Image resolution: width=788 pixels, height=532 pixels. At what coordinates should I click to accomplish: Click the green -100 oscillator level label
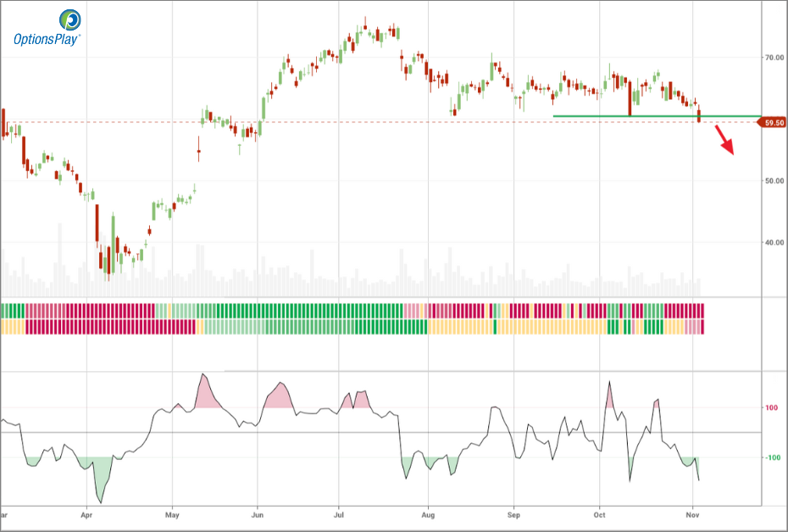tap(773, 458)
